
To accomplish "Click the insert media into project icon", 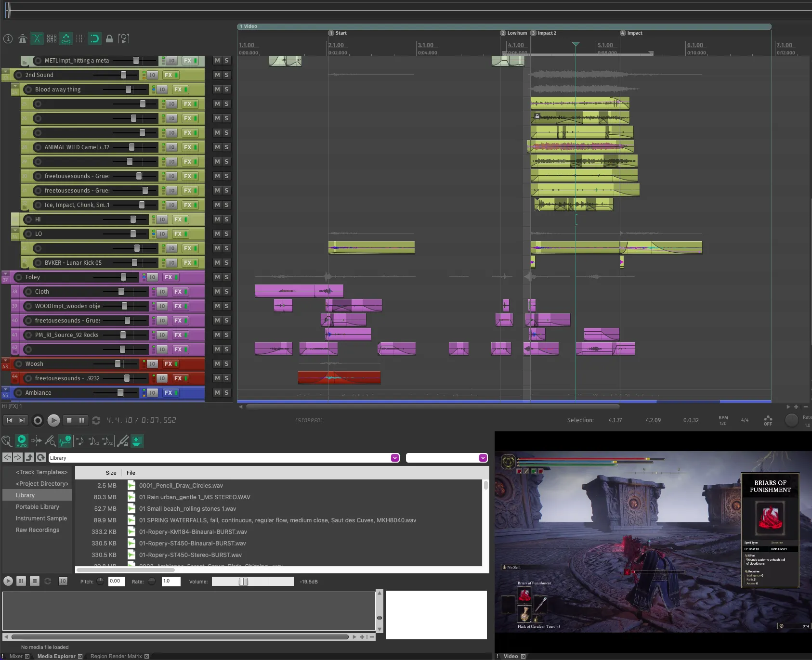I will [137, 440].
